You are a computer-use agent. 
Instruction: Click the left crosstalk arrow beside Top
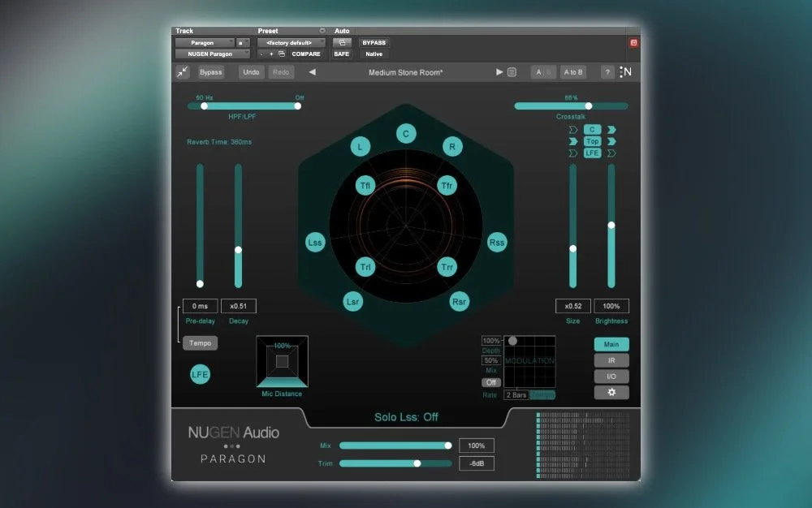coord(572,141)
